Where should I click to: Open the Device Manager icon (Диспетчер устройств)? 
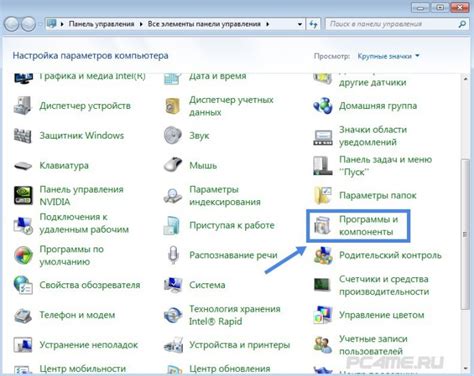point(23,106)
